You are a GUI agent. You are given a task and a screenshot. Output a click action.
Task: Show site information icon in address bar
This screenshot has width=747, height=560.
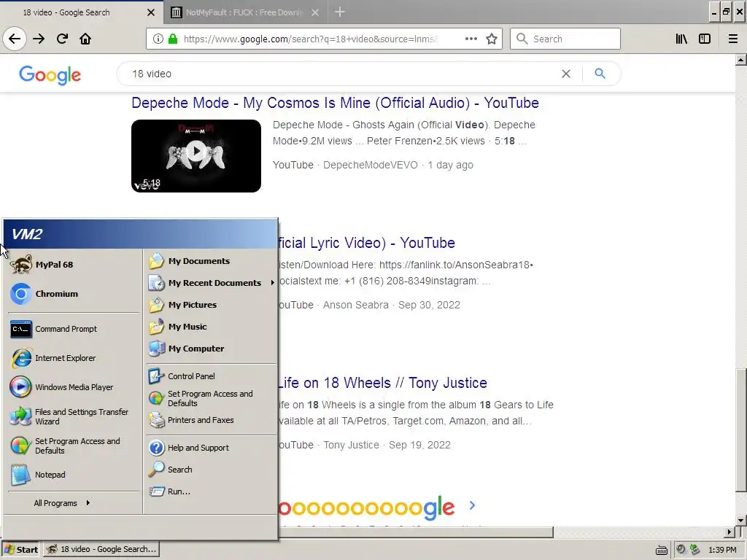(158, 39)
